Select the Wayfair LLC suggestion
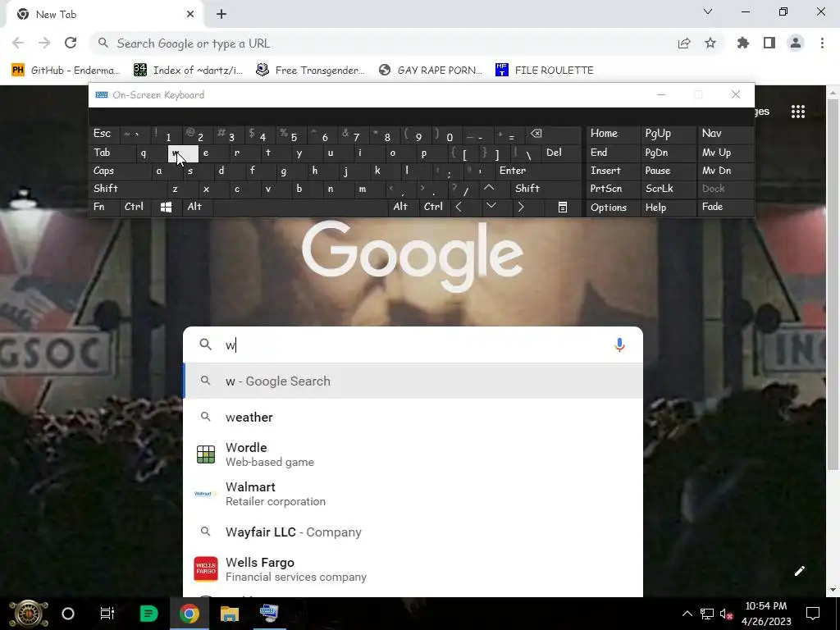Viewport: 840px width, 630px height. (413, 532)
